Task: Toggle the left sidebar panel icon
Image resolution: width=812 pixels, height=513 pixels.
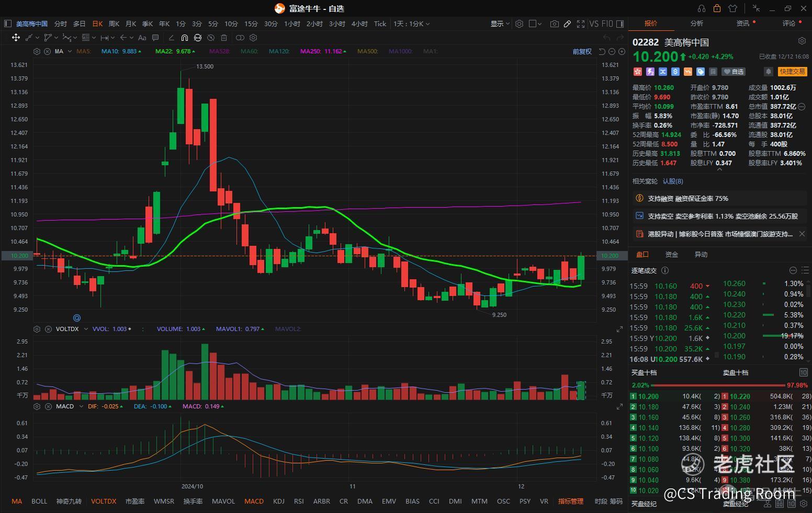Action: click(7, 24)
